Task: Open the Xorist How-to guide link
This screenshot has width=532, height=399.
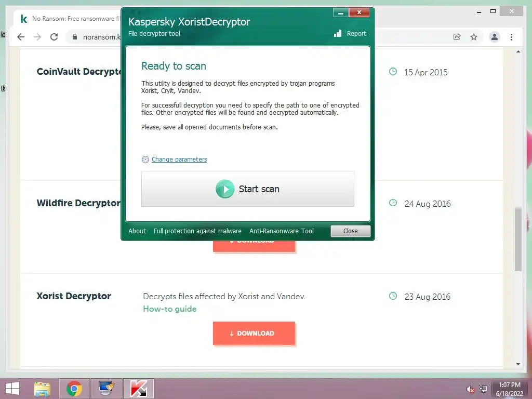Action: 170,309
